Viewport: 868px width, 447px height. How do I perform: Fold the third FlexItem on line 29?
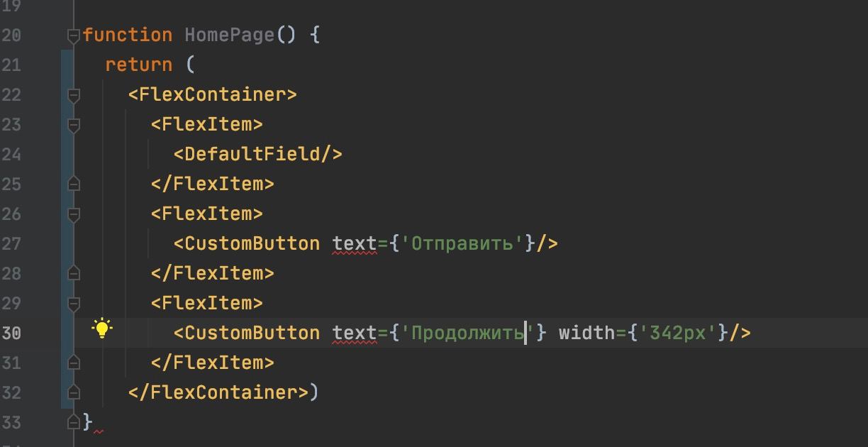click(x=73, y=303)
